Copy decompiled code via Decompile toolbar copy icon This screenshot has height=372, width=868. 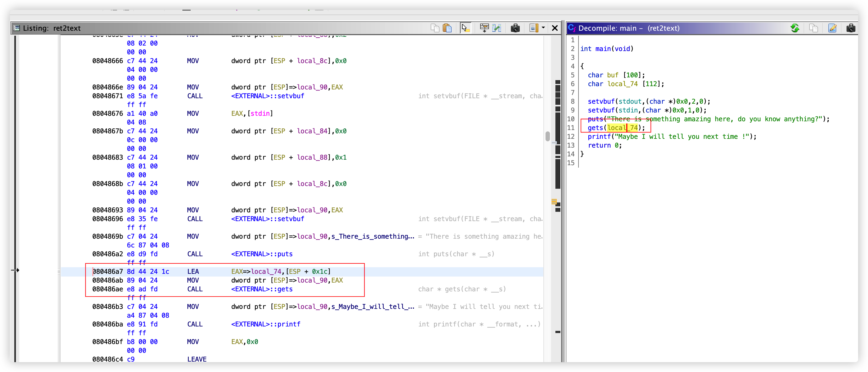point(813,28)
